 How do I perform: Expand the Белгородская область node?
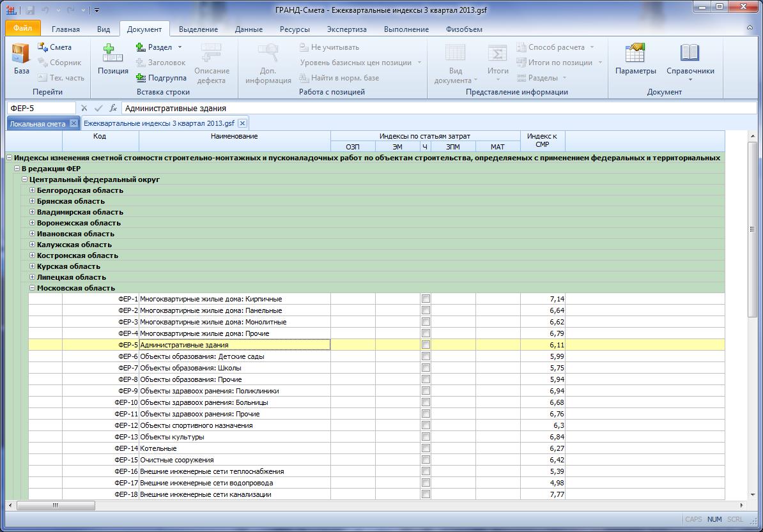(33, 190)
